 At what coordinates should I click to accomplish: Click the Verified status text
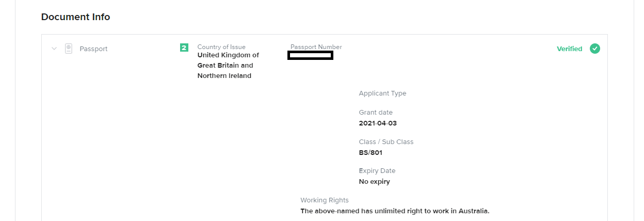click(570, 49)
